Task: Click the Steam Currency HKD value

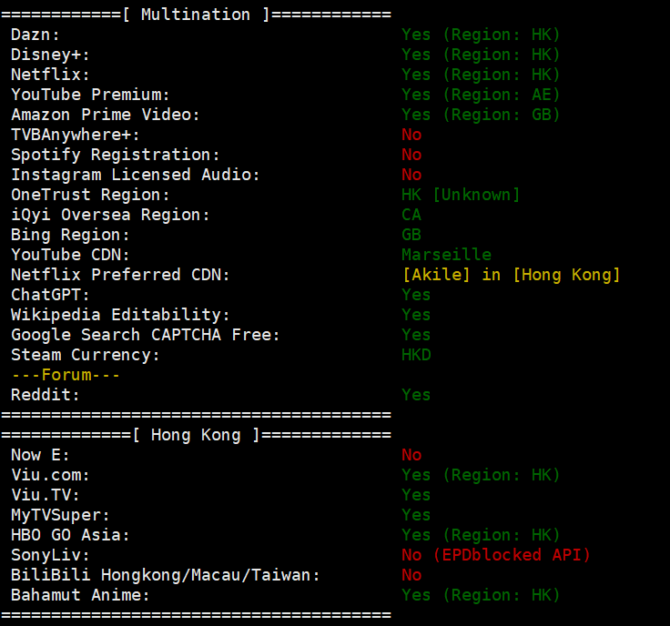Action: pyautogui.click(x=416, y=355)
